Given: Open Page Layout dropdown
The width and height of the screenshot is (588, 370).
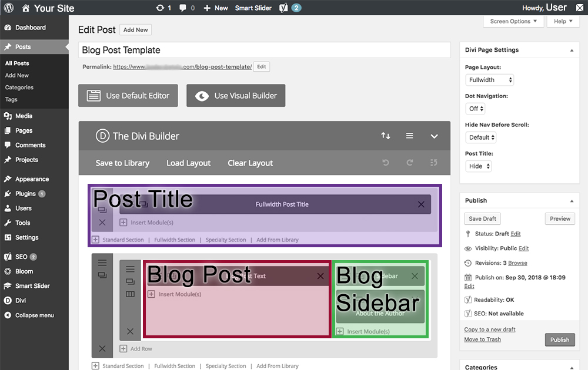Looking at the screenshot, I should coord(489,80).
